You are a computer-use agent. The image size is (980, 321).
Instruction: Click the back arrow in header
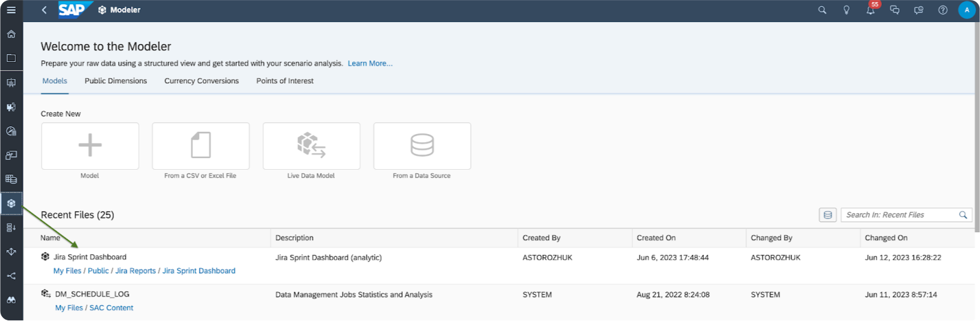tap(44, 10)
